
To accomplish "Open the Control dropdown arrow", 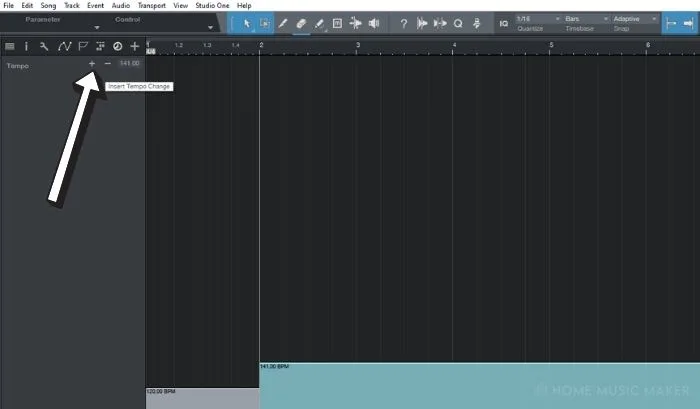I will tap(210, 28).
